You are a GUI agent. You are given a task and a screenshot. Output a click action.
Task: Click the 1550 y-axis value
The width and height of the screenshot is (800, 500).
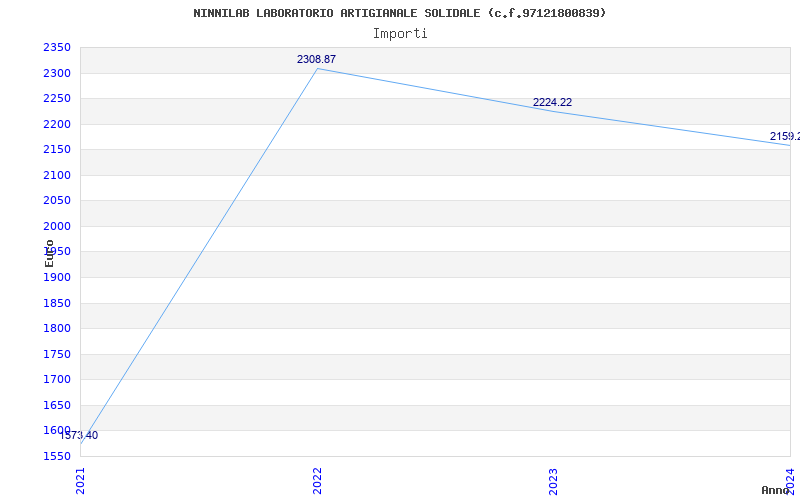click(x=57, y=456)
